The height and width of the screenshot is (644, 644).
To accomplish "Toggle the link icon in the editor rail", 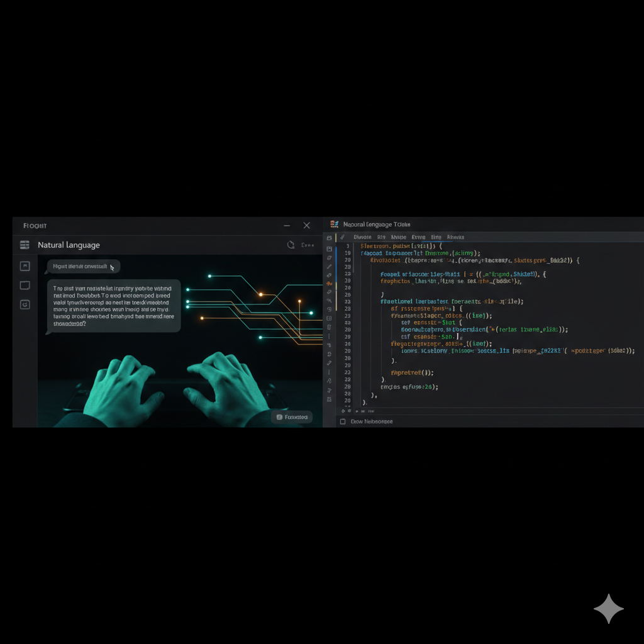I will tap(329, 274).
